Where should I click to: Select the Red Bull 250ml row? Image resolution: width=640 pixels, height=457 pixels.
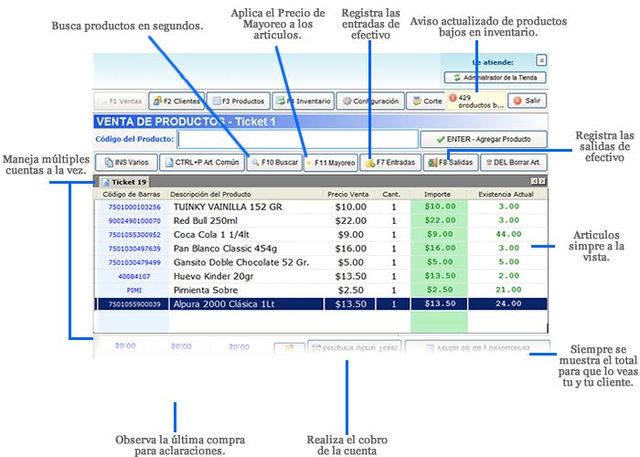tap(321, 221)
